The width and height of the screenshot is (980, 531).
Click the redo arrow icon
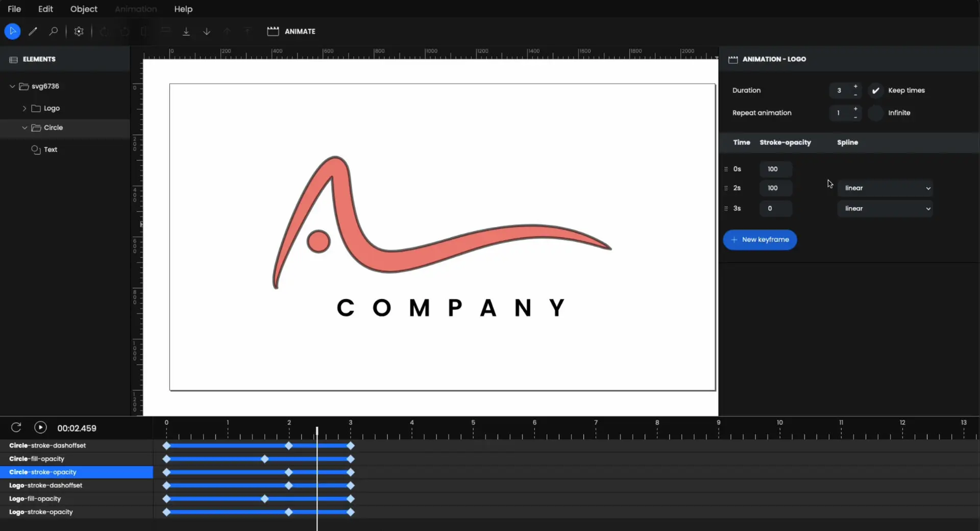coord(125,31)
